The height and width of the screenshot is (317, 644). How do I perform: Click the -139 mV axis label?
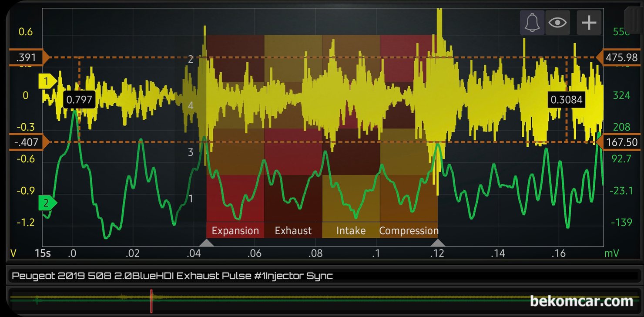[622, 223]
